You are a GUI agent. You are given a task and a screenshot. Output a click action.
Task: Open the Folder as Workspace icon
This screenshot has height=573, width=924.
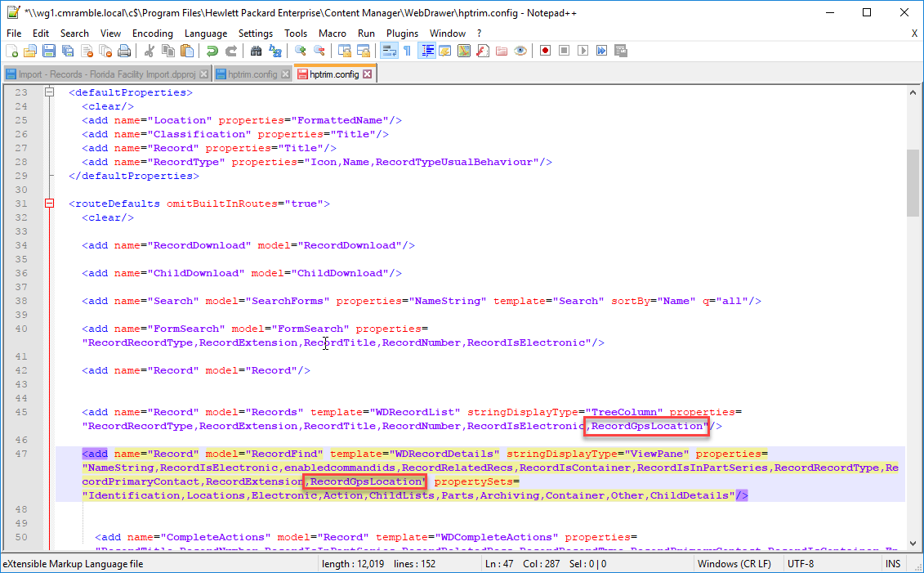[502, 51]
